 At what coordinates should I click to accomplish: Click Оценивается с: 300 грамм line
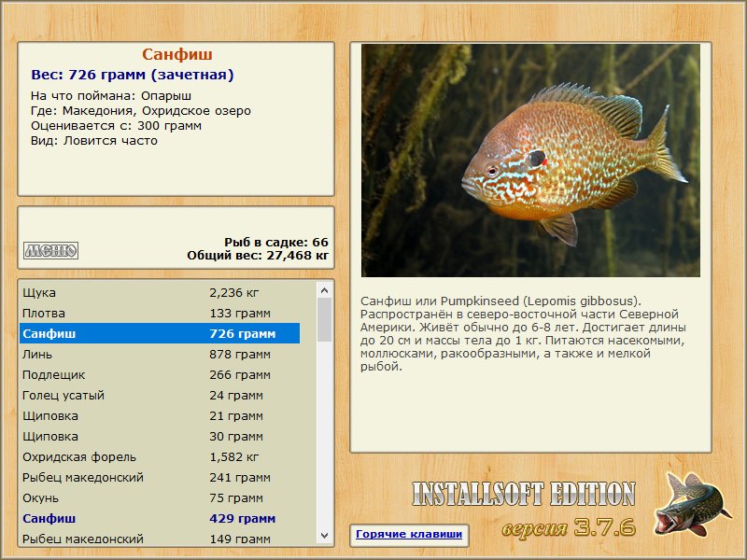coord(116,126)
